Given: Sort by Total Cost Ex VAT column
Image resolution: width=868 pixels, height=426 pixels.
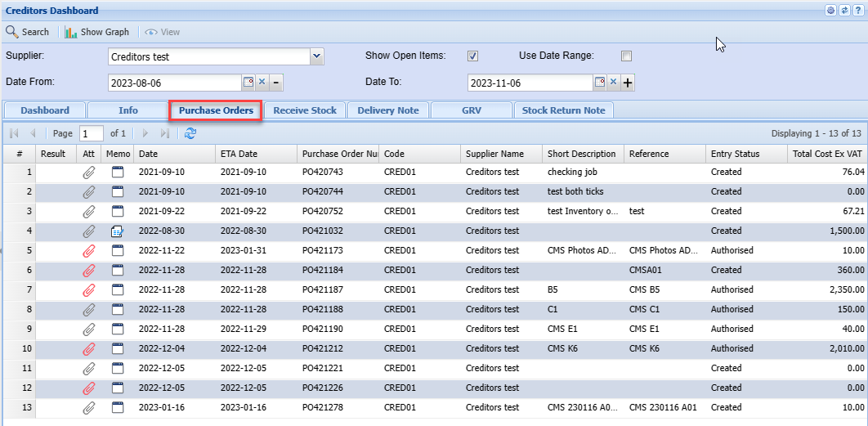Looking at the screenshot, I should tap(827, 154).
